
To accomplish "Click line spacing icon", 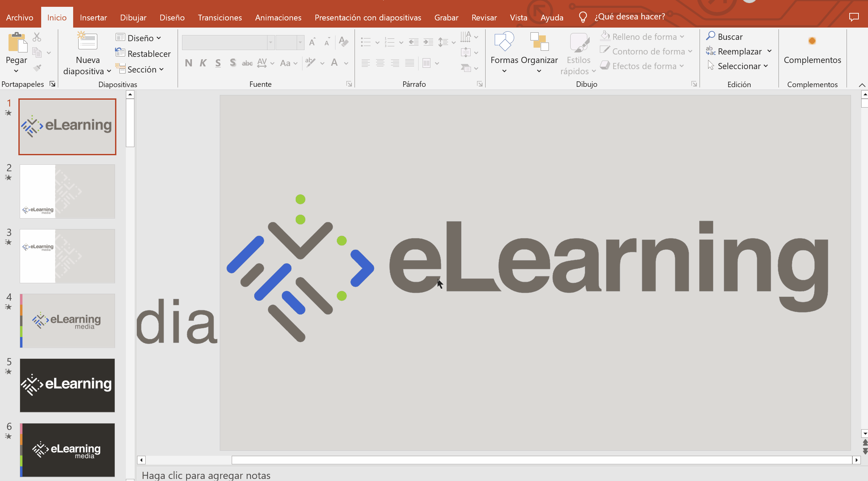I will (443, 42).
